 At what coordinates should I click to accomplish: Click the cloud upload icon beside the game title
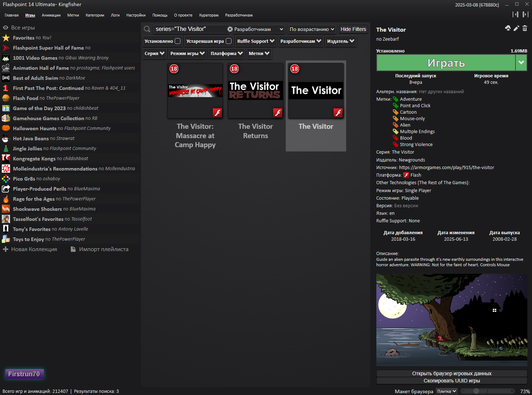(x=508, y=28)
